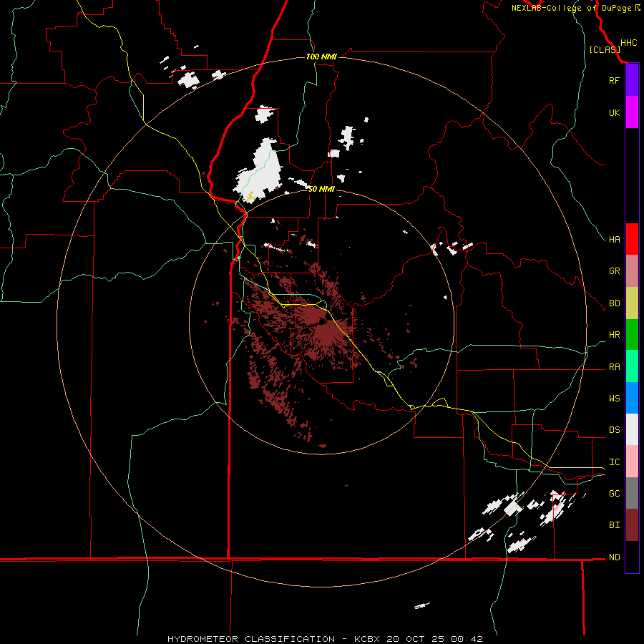Click the BI dark red swatch
The width and height of the screenshot is (644, 644).
[632, 525]
